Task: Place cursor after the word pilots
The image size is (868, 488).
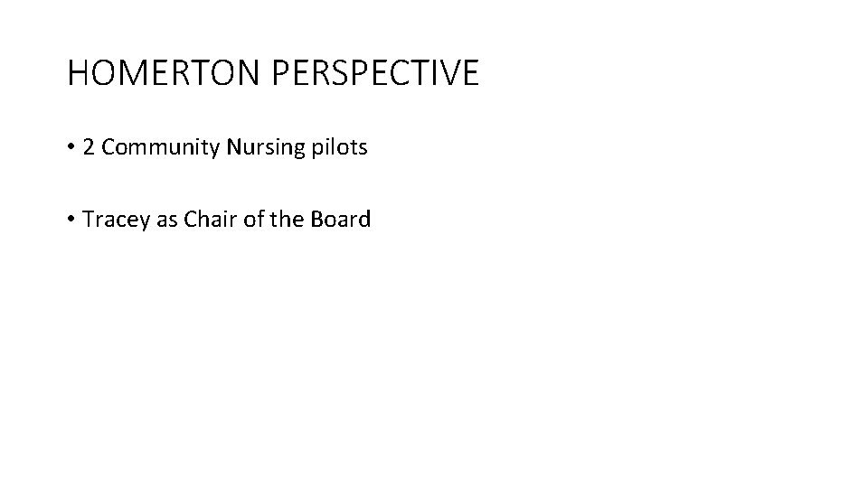Action: pyautogui.click(x=369, y=147)
